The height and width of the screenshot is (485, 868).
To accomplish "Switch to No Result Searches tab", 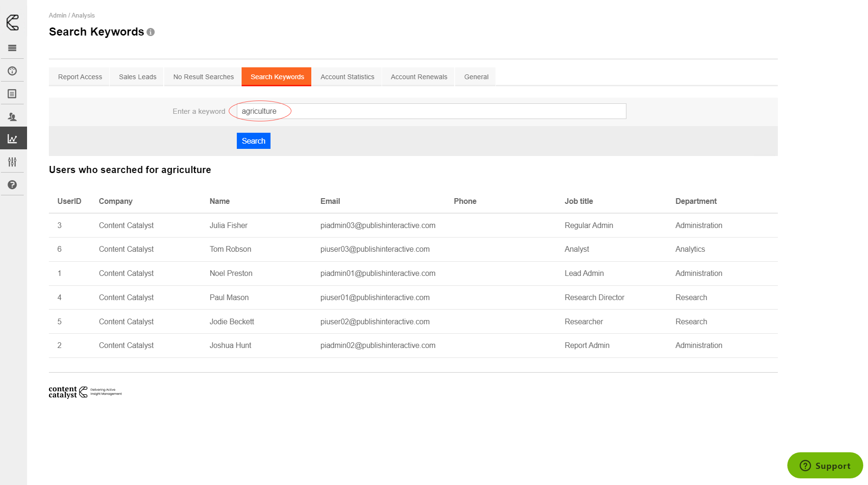I will click(x=203, y=77).
